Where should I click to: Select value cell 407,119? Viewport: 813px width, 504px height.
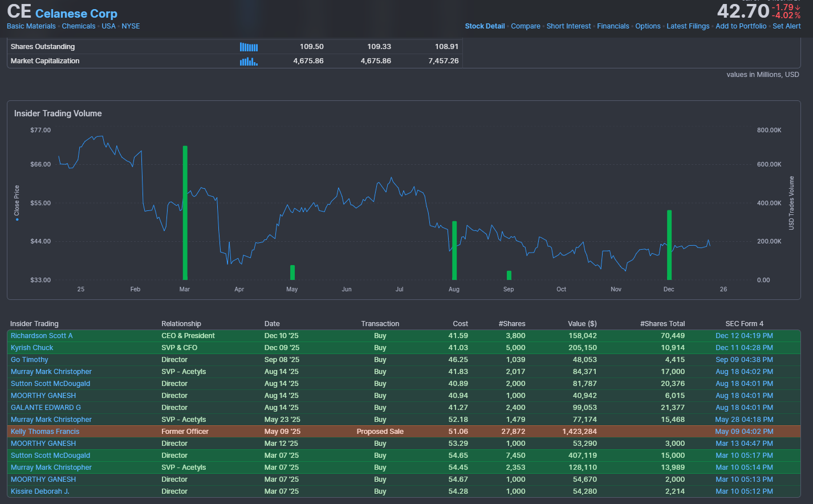click(x=583, y=456)
